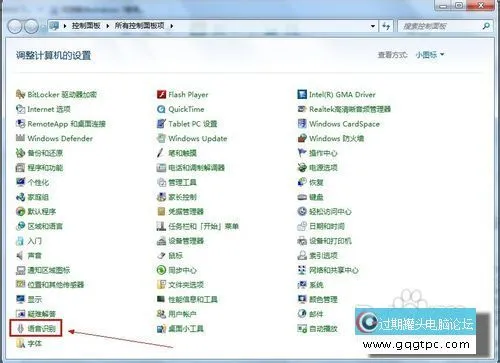The width and height of the screenshot is (500, 363).
Task: Launch Windows Defender
Action: 54,138
